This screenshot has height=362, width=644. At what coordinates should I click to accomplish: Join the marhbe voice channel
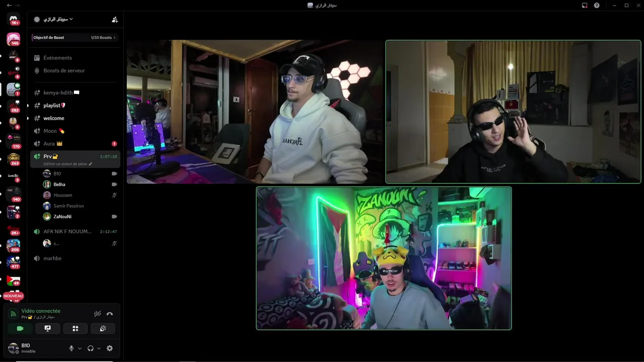pyautogui.click(x=75, y=258)
